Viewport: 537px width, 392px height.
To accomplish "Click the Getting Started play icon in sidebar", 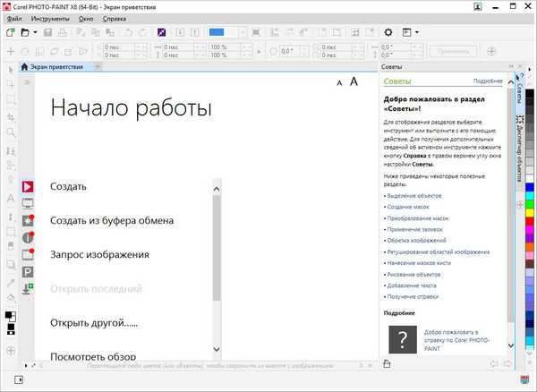I will [x=28, y=186].
